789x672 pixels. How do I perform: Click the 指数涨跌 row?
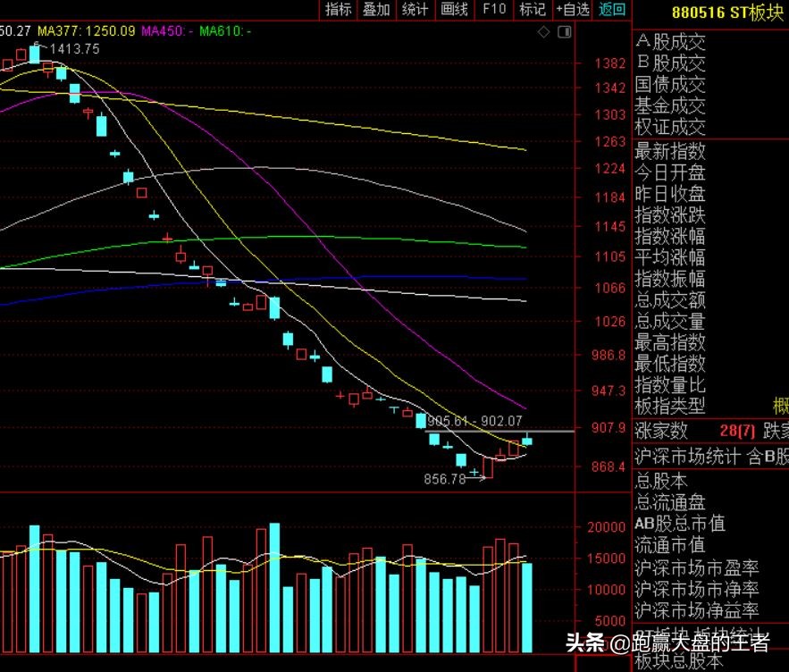tap(670, 215)
